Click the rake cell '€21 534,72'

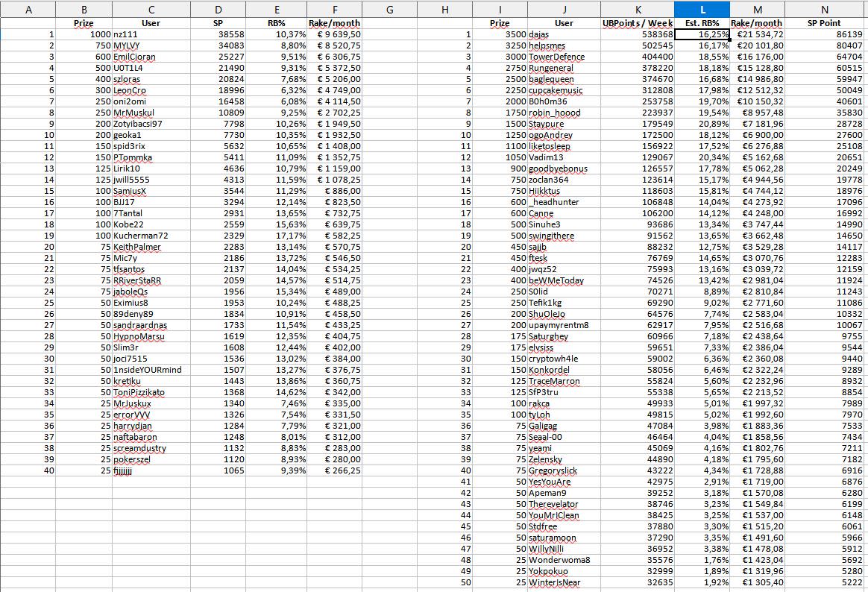(758, 34)
